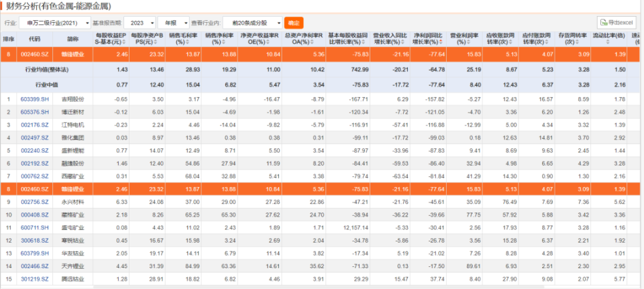The width and height of the screenshot is (644, 289).
Task: Open stock code link 603399.SH
Action: pyautogui.click(x=34, y=99)
